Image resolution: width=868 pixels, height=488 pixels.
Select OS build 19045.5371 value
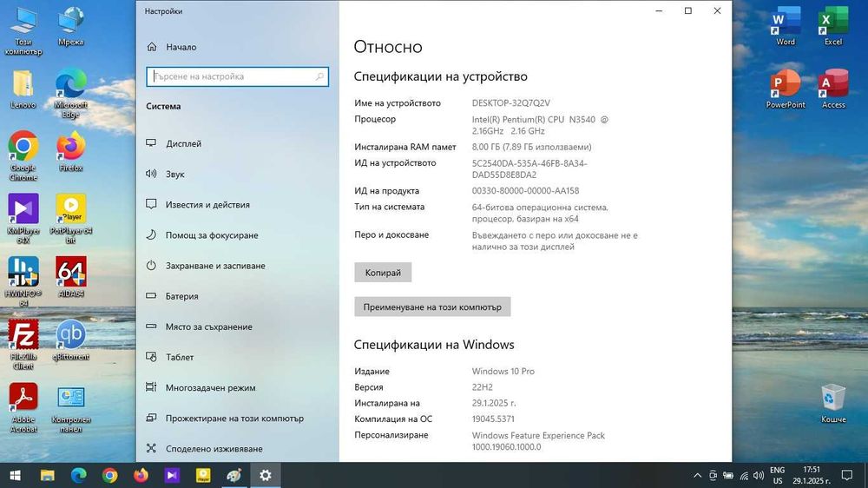(493, 419)
